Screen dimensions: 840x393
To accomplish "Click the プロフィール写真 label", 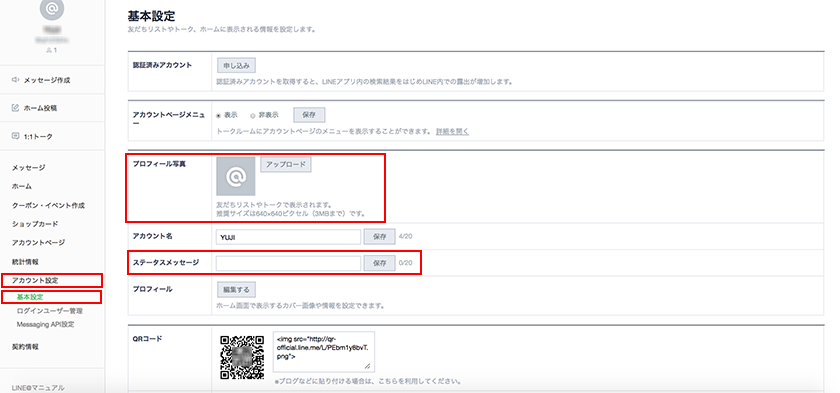I will click(159, 164).
